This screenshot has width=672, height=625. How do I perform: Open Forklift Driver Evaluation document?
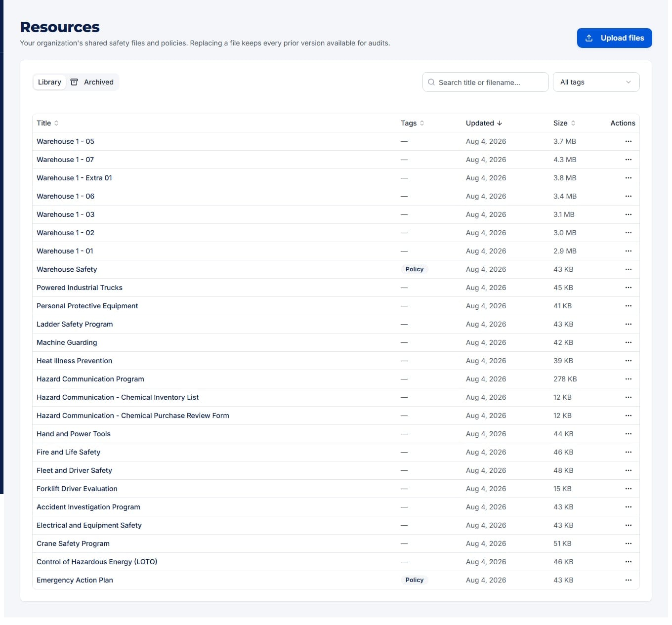tap(77, 489)
